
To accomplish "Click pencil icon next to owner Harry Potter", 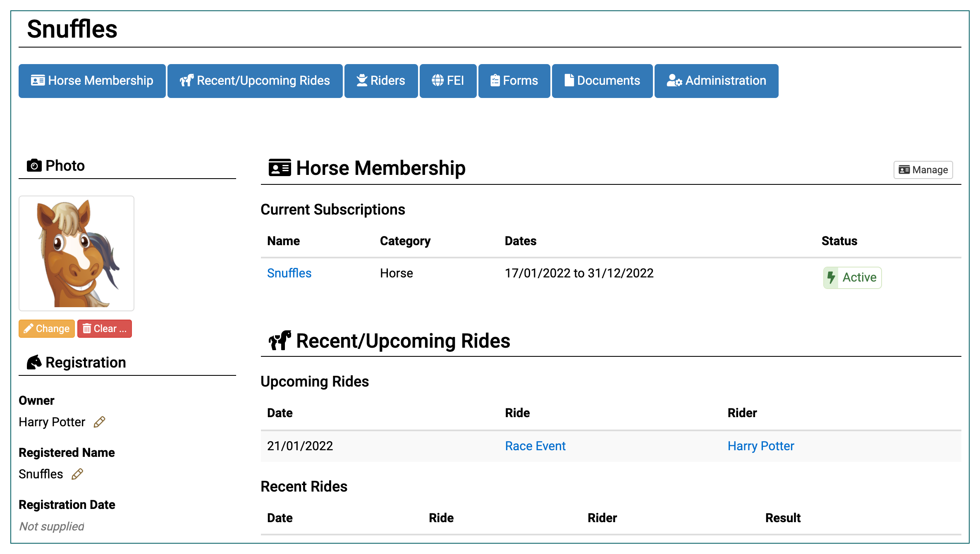I will pos(99,422).
